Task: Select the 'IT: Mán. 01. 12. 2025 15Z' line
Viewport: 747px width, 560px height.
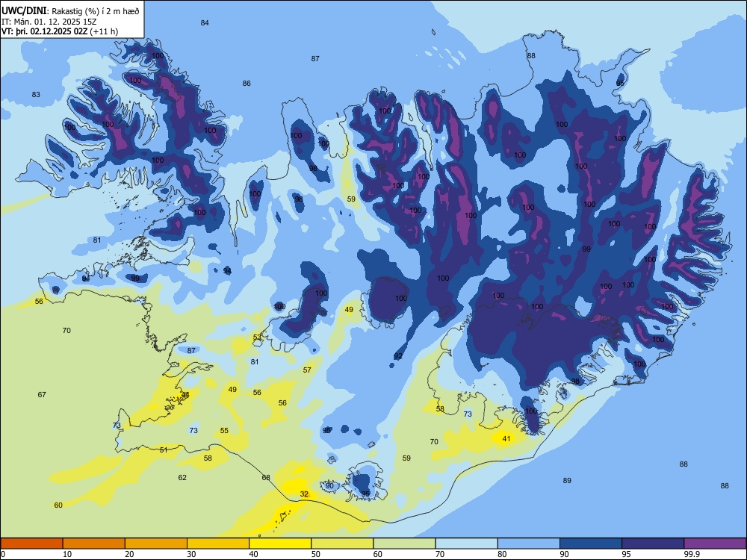Action: tap(49, 22)
